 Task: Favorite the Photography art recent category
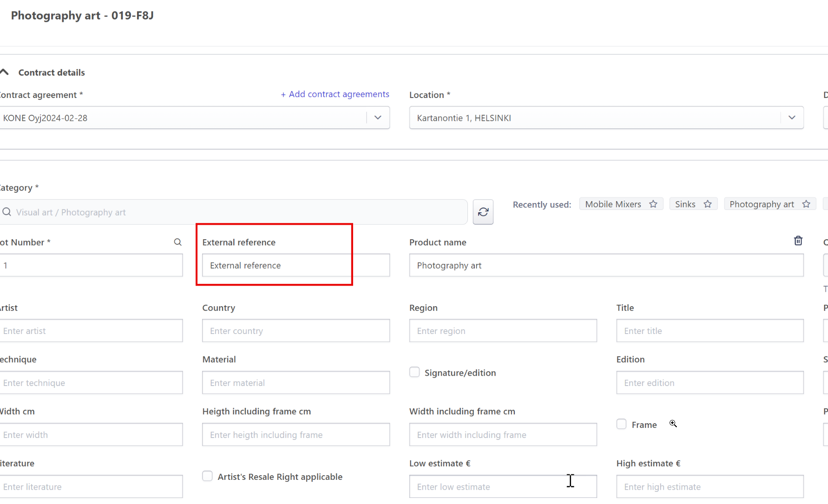[806, 204]
